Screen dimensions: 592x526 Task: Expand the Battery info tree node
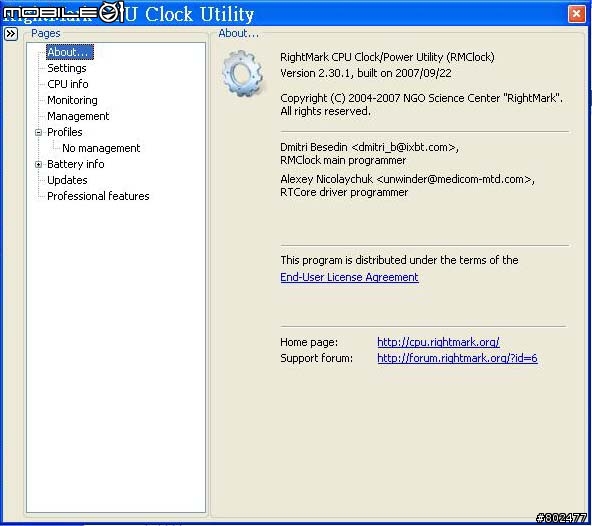point(38,164)
